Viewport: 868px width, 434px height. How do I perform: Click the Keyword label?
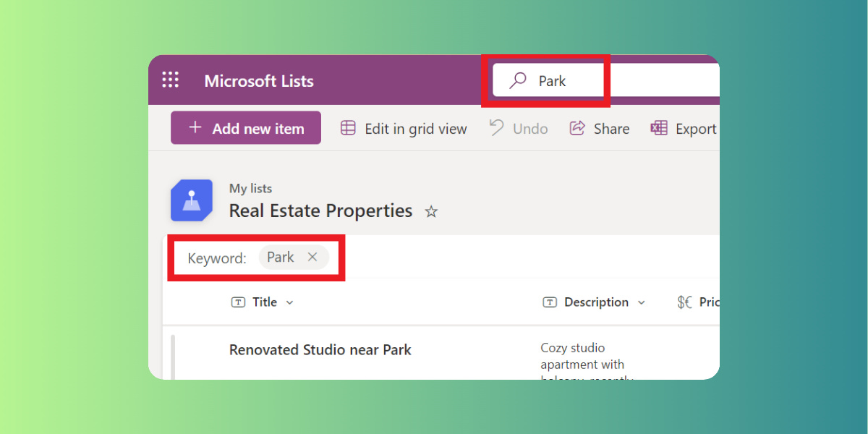pos(217,258)
